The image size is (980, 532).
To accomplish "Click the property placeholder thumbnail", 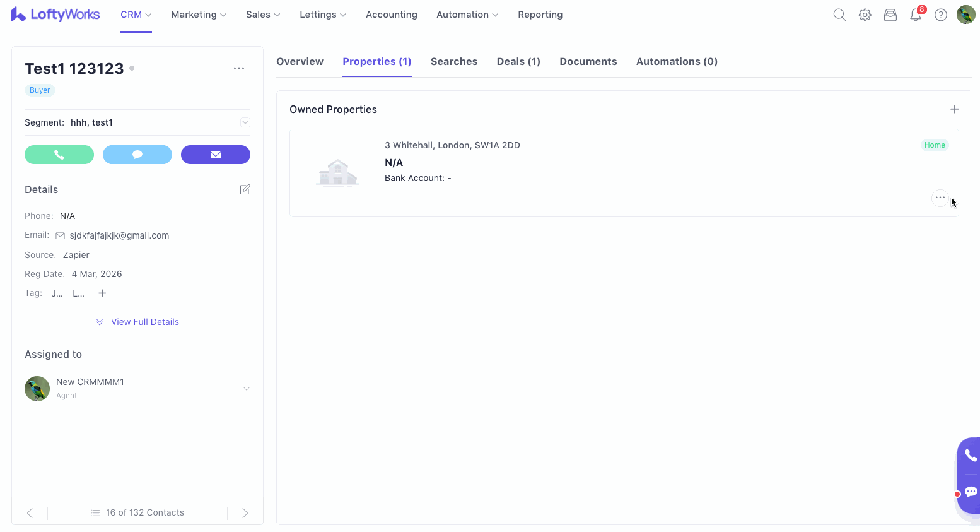I will [337, 172].
